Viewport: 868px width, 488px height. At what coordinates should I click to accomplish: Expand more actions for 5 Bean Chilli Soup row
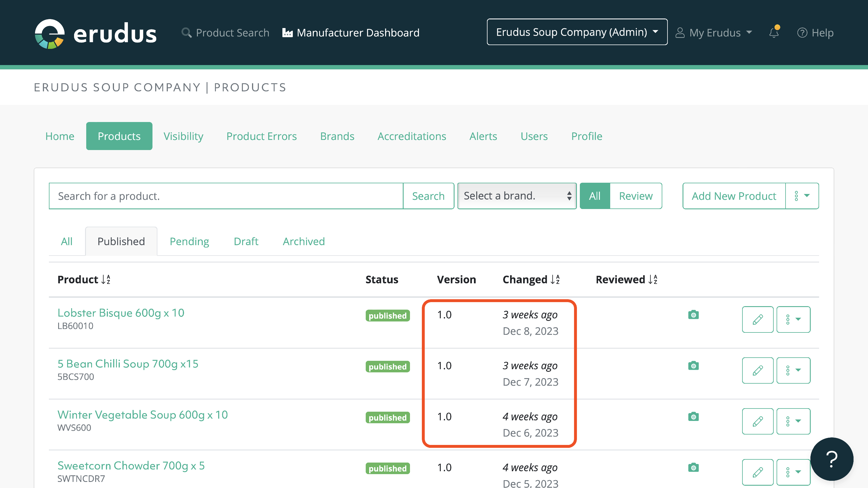tap(794, 370)
